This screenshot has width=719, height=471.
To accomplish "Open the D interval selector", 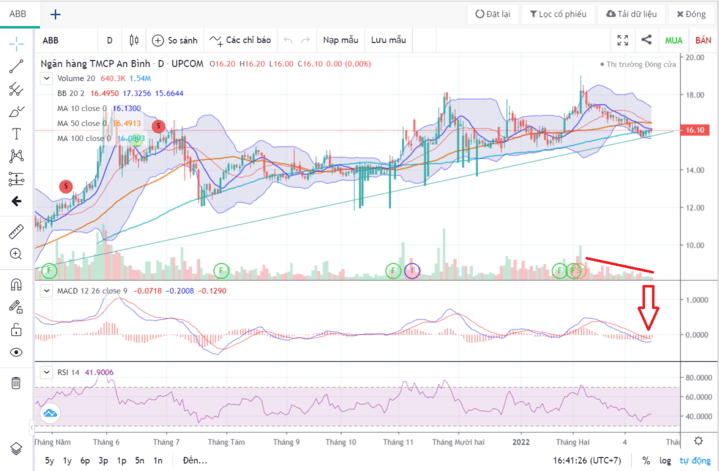I will 110,40.
